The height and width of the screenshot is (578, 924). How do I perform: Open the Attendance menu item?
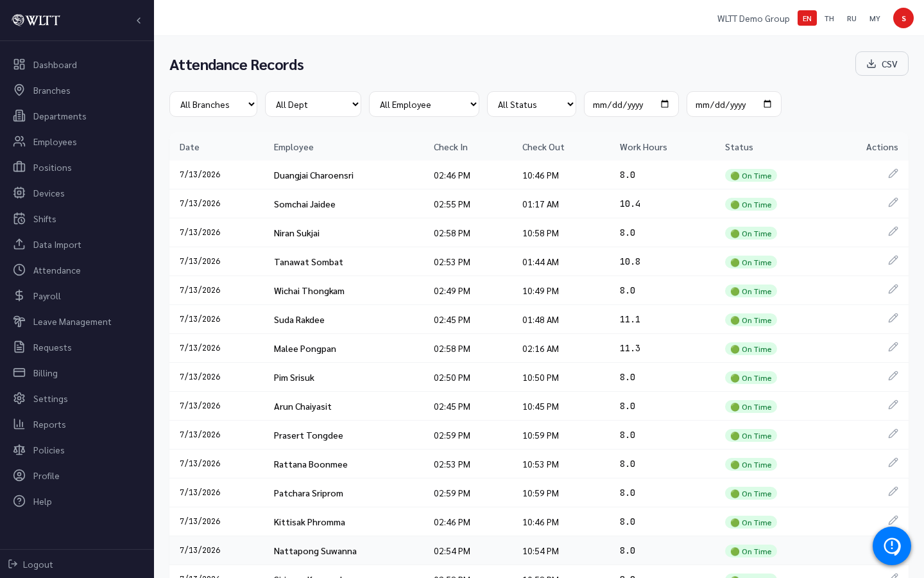77,270
